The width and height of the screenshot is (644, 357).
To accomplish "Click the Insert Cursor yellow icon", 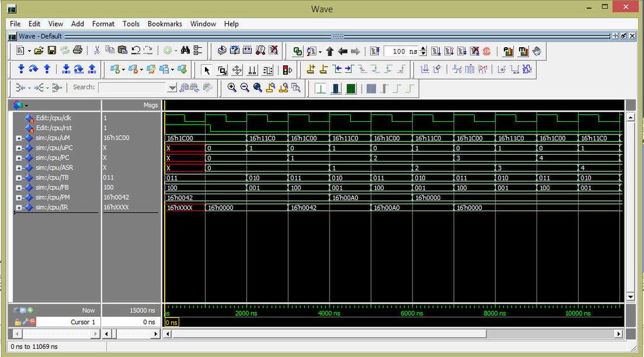I will tap(311, 69).
